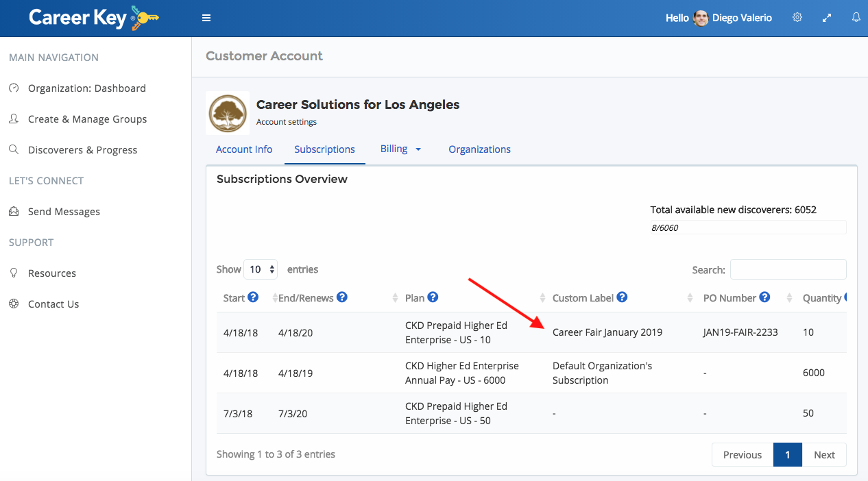
Task: Click the quantity 6000 cell
Action: click(814, 373)
